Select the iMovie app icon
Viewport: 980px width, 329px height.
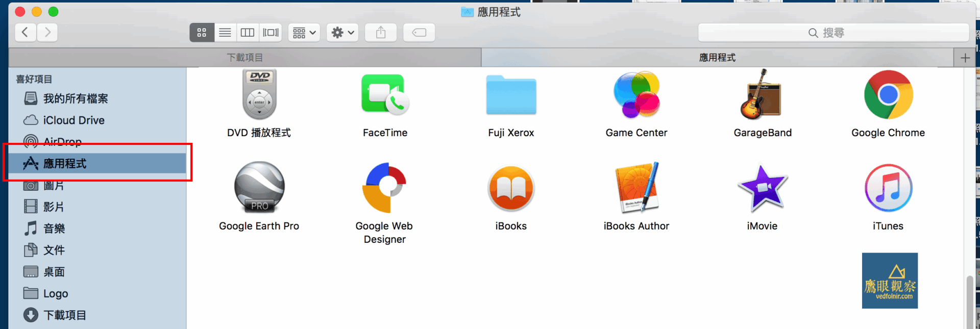tap(763, 188)
